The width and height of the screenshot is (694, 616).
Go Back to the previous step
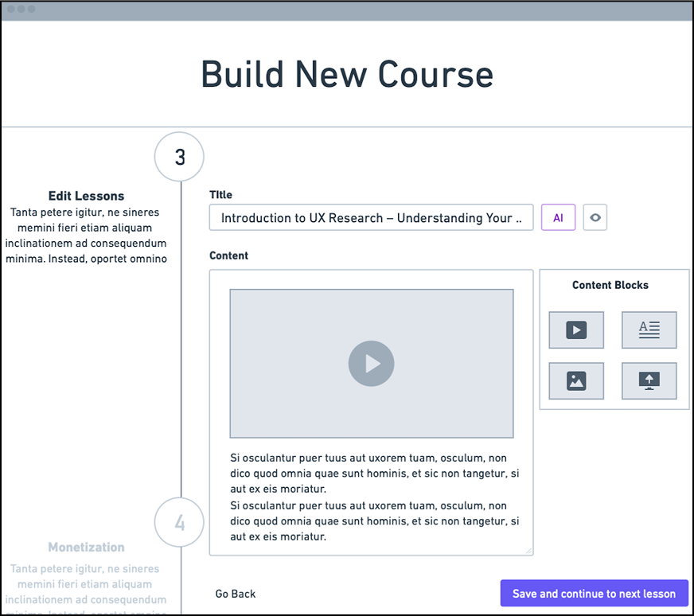tap(236, 594)
